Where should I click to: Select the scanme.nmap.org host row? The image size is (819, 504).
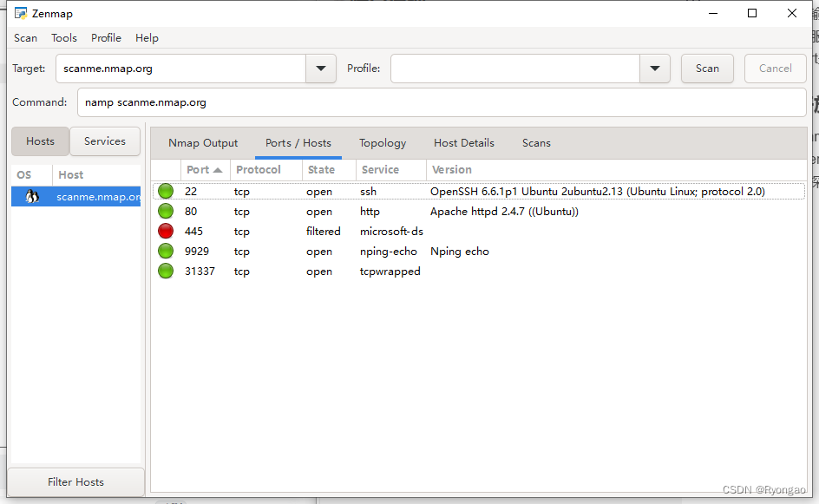[x=75, y=197]
